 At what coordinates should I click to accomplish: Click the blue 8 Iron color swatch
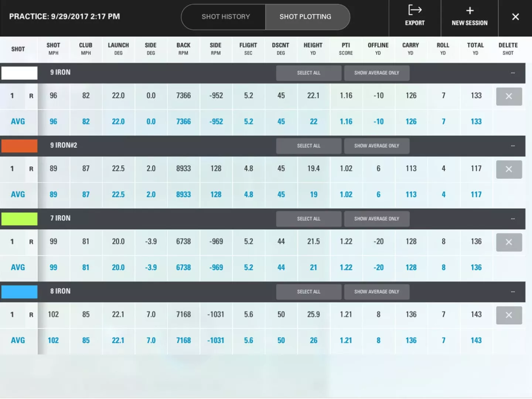pyautogui.click(x=19, y=292)
